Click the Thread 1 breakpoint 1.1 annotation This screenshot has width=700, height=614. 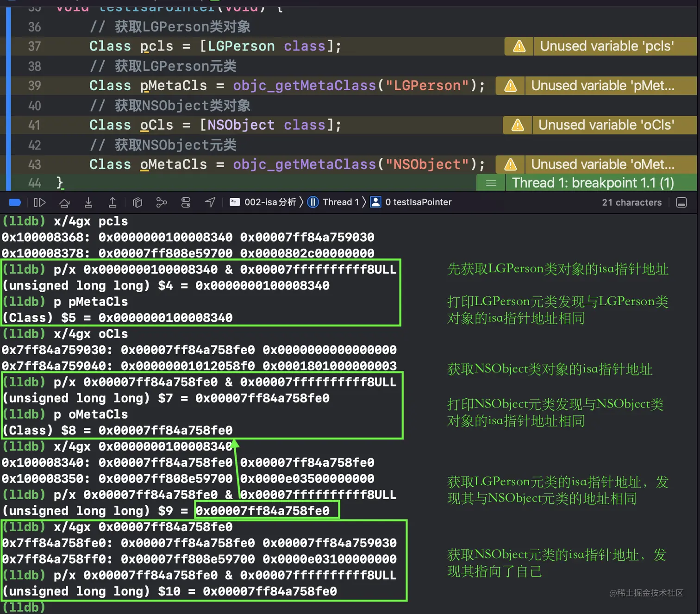[593, 183]
